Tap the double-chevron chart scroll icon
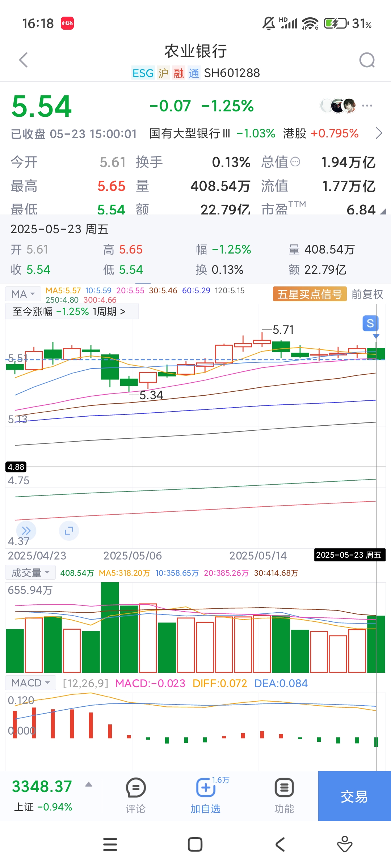Image resolution: width=391 pixels, height=868 pixels. [x=26, y=531]
